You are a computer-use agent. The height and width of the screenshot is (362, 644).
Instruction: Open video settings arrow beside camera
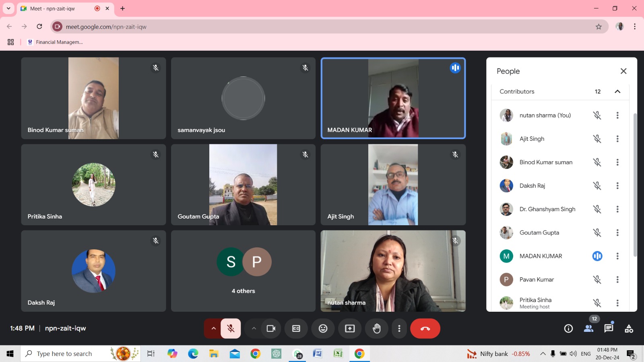[254, 329]
